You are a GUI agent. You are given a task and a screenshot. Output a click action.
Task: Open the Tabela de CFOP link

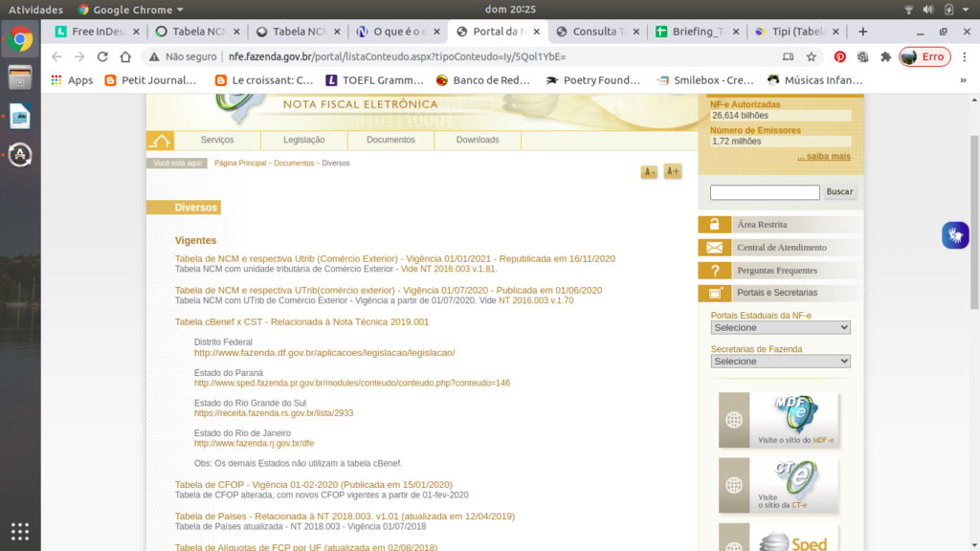[313, 485]
